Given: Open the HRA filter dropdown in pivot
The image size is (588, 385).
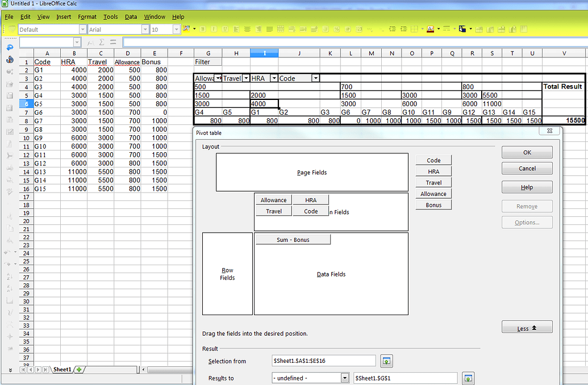Looking at the screenshot, I should tap(274, 78).
